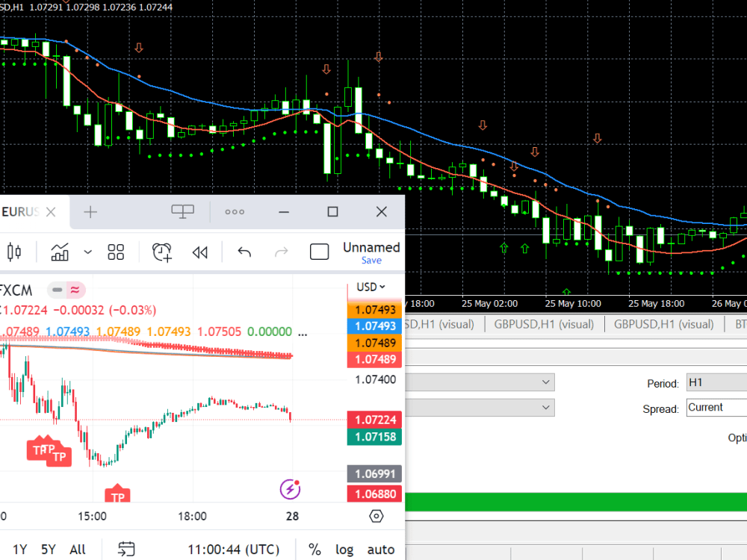Viewport: 747px width, 560px height.
Task: Toggle auto scale mode
Action: 381,550
